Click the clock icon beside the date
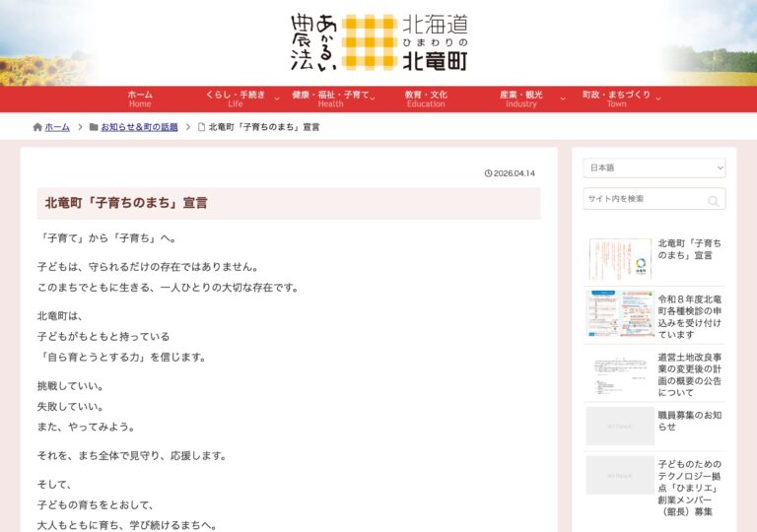Viewport: 757px width, 532px height. 488,173
